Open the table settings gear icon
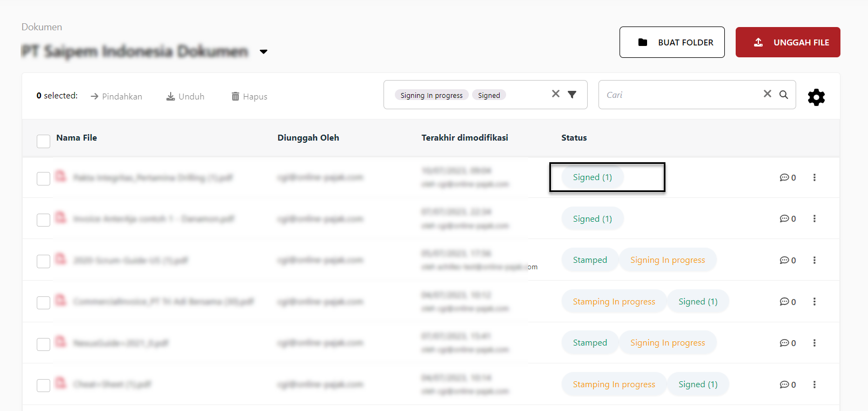 coord(816,97)
